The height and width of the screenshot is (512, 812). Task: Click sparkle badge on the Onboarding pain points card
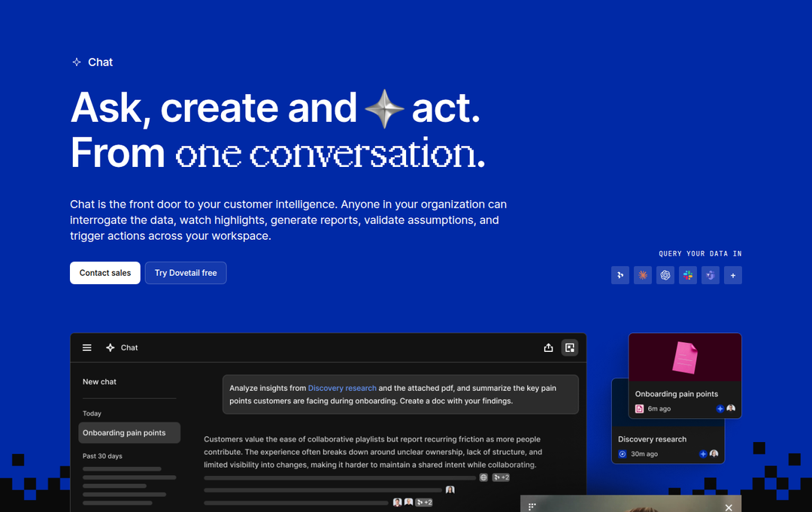(x=720, y=408)
